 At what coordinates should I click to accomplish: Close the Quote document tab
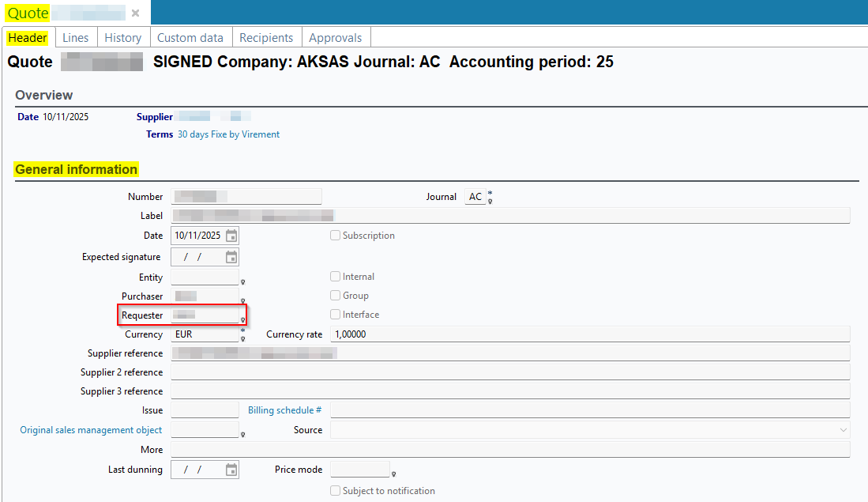click(x=135, y=13)
